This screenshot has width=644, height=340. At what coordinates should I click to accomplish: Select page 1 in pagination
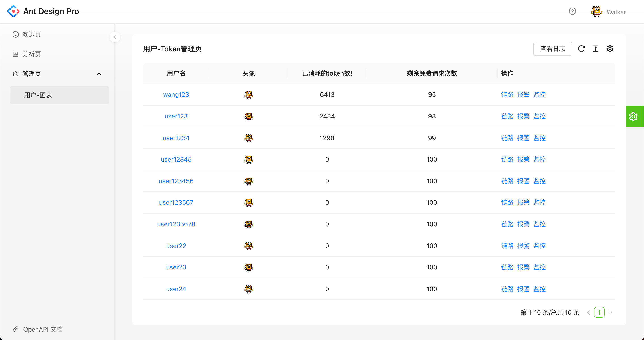coord(599,312)
